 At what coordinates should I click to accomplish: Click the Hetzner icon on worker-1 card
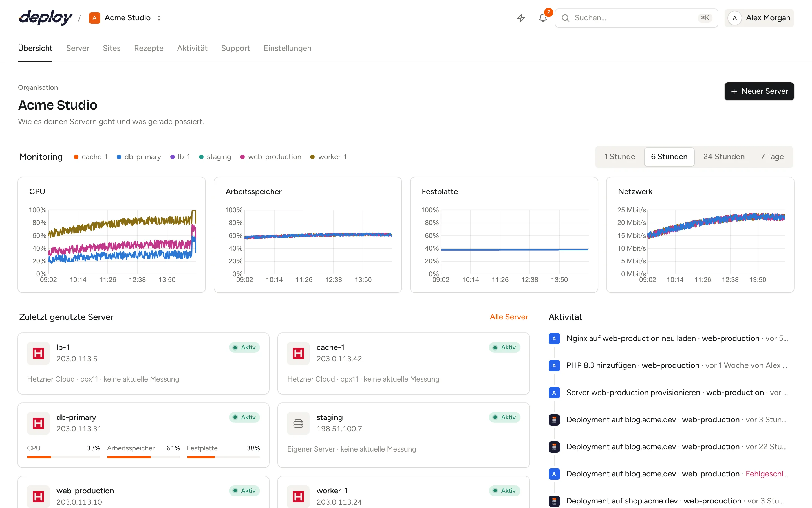click(x=298, y=496)
